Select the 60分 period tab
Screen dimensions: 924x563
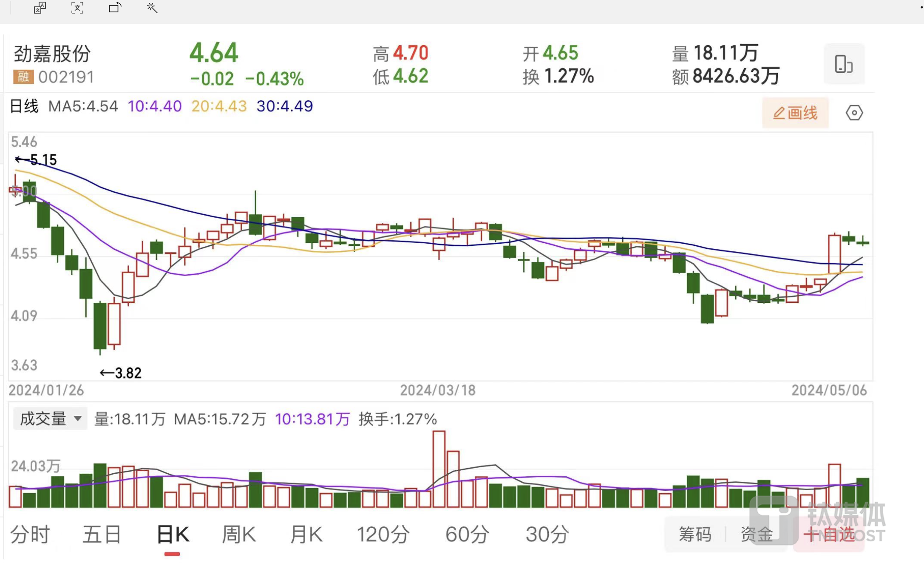point(467,534)
